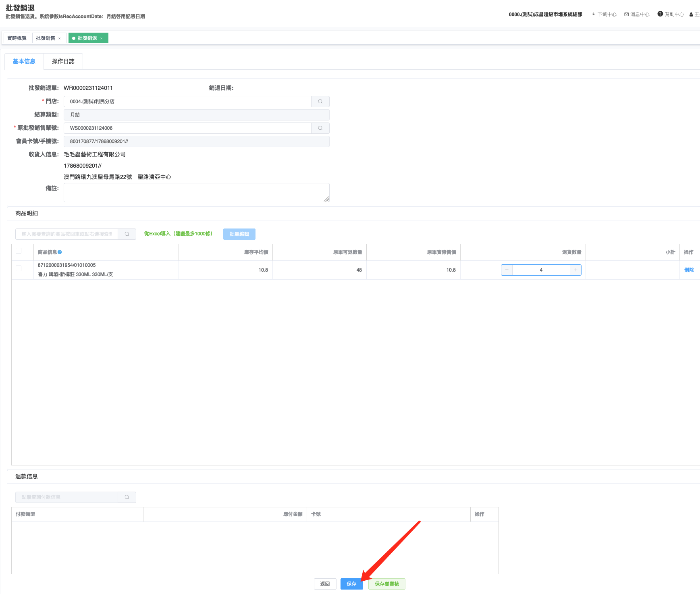The height and width of the screenshot is (594, 700).
Task: Decrease return quantity with minus button
Action: pos(507,270)
